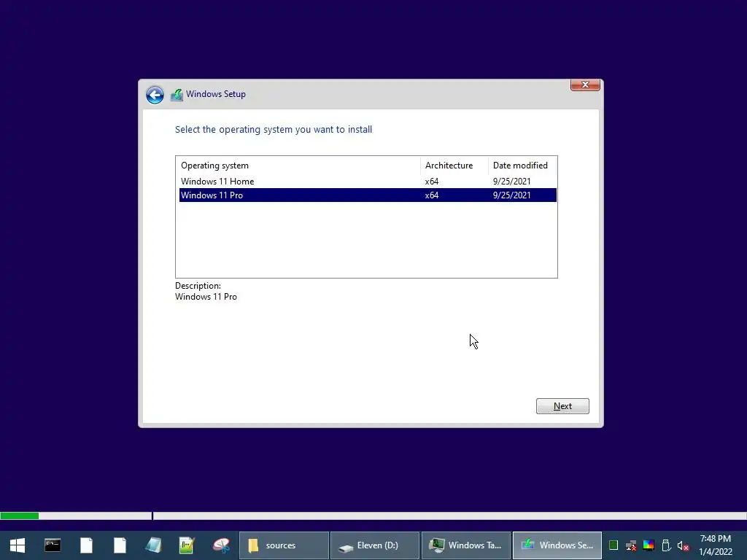Click the Description text Windows 11 Pro
Screen dimensions: 747x560
click(x=206, y=297)
